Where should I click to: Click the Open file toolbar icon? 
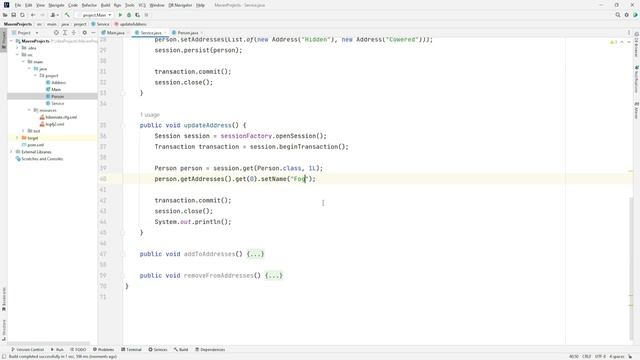pyautogui.click(x=5, y=15)
